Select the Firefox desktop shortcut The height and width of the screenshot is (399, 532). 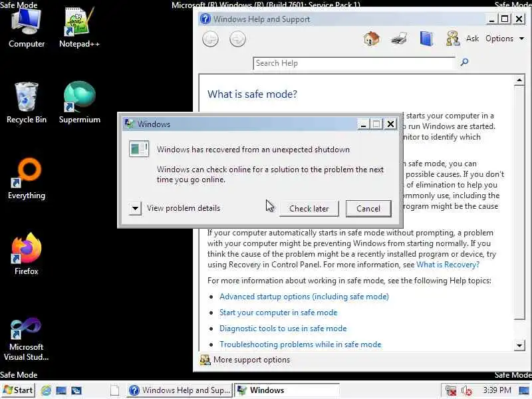point(27,255)
